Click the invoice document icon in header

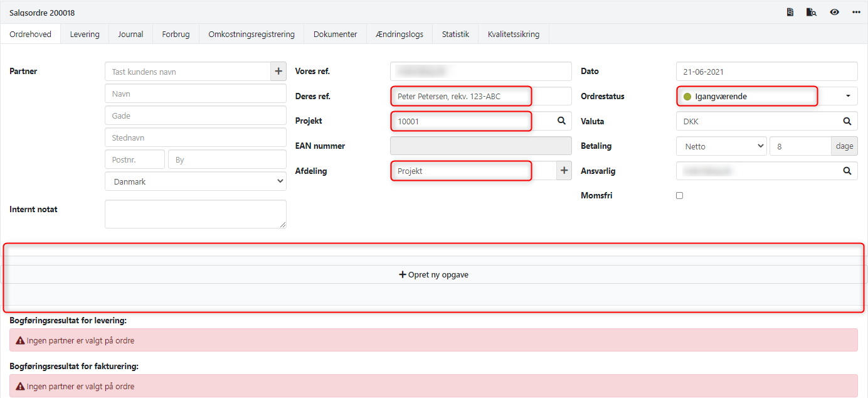(x=790, y=12)
